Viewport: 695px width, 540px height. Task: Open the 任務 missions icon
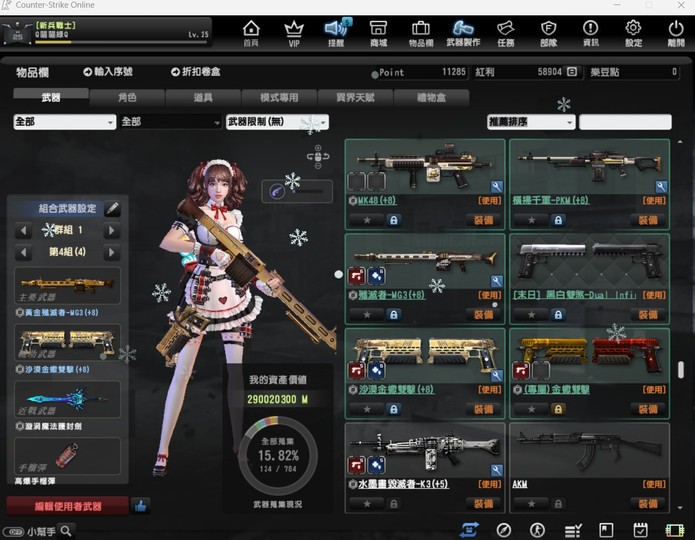505,33
